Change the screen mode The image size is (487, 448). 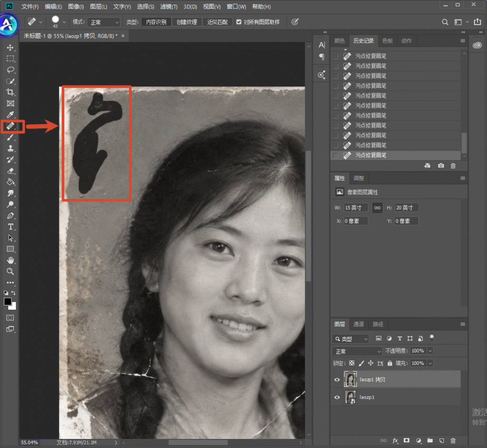pyautogui.click(x=10, y=329)
